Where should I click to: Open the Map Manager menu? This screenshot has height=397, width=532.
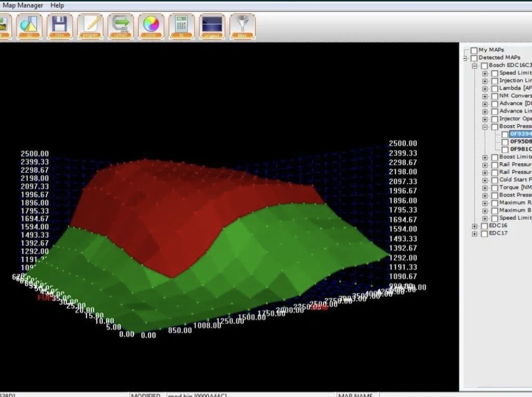click(22, 5)
